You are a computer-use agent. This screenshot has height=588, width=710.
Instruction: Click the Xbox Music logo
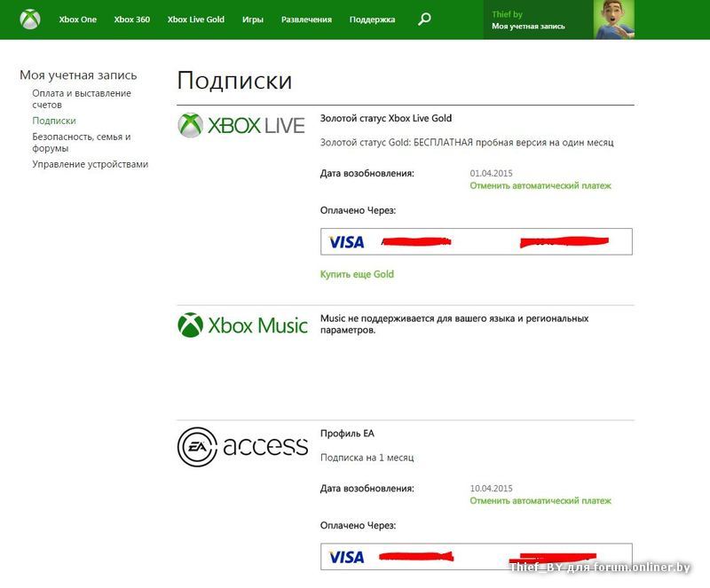pyautogui.click(x=242, y=325)
